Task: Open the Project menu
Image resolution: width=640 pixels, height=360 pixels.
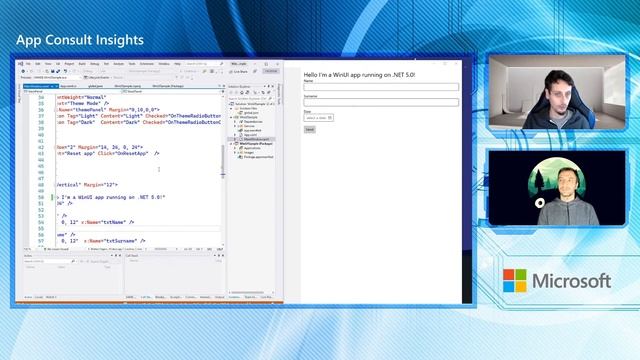Action: (69, 64)
